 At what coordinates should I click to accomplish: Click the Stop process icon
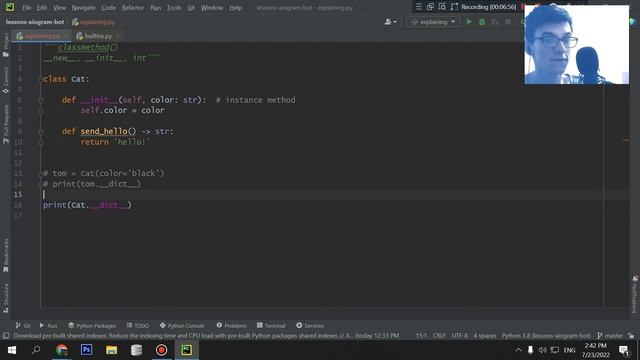point(508,22)
